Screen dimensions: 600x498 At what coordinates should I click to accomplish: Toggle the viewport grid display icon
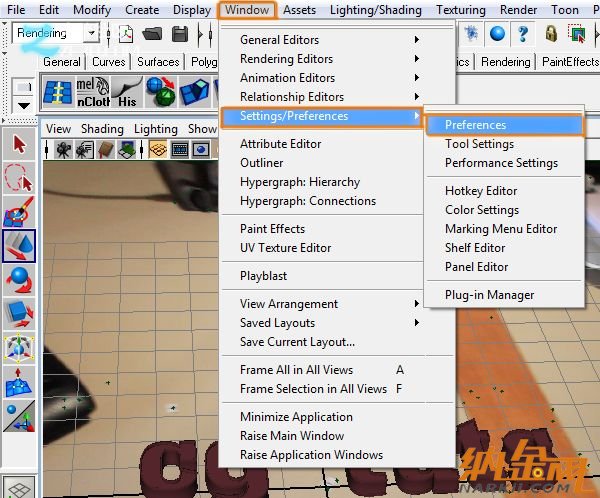(x=157, y=150)
